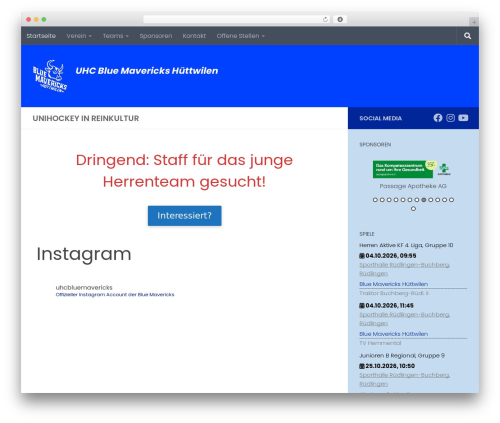Click the Blue Mavericks bull logo
The width and height of the screenshot is (500, 423).
pos(50,76)
